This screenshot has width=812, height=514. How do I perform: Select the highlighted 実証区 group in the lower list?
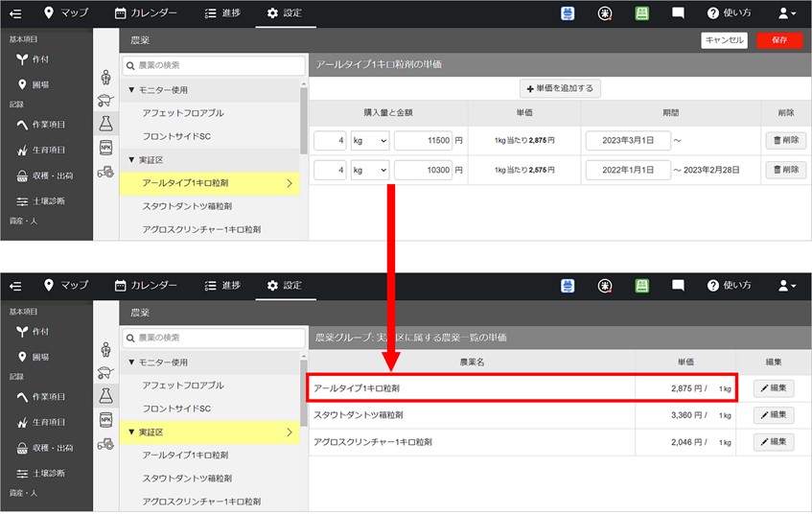click(209, 432)
